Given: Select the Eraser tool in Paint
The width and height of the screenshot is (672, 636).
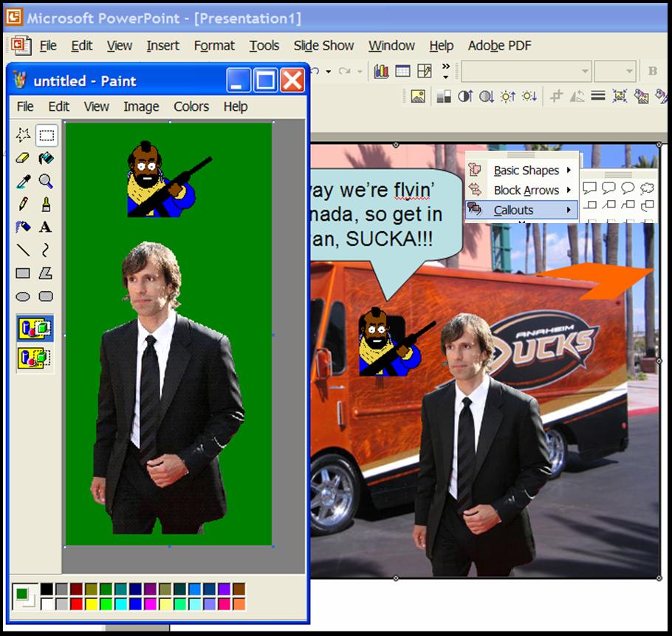Looking at the screenshot, I should pyautogui.click(x=23, y=158).
